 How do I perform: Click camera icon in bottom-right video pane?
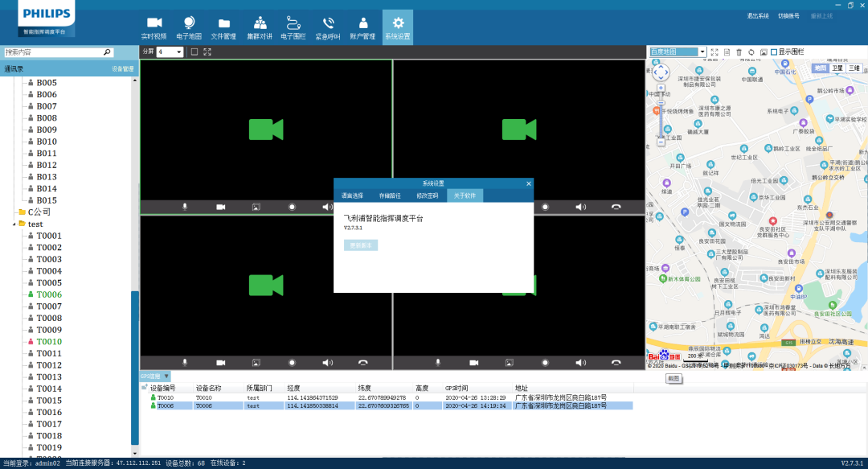coord(474,363)
